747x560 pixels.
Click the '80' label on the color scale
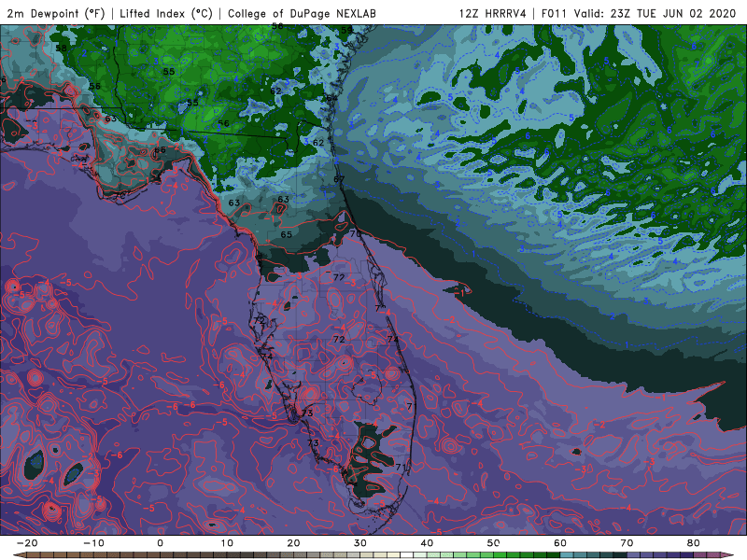point(694,543)
